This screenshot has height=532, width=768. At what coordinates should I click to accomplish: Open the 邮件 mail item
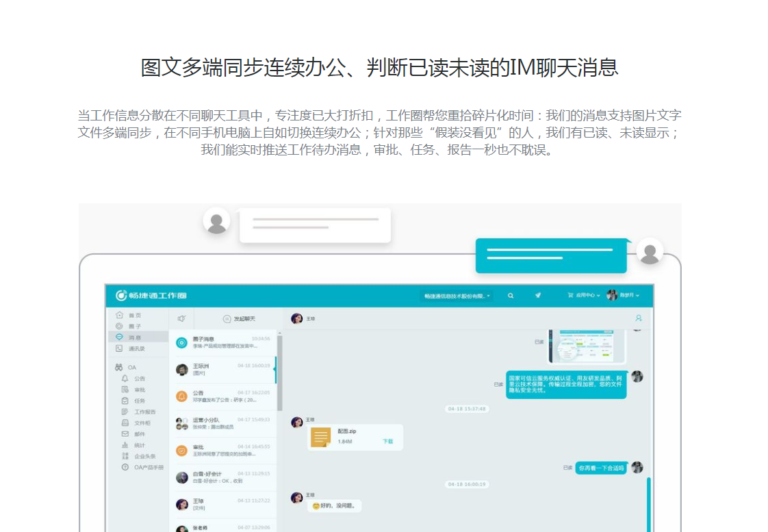(133, 434)
